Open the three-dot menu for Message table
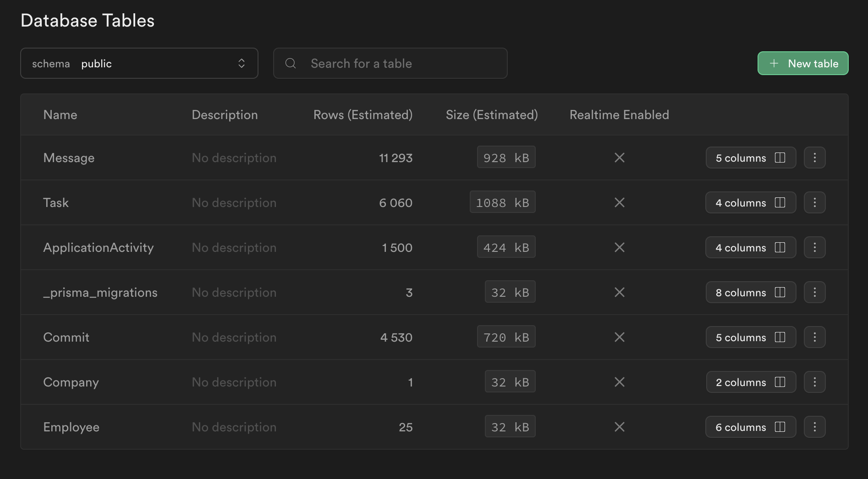 pos(814,158)
